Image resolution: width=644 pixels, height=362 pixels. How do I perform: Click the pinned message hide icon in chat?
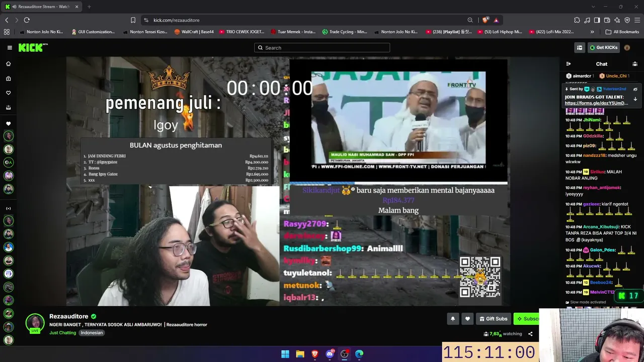pos(635,89)
